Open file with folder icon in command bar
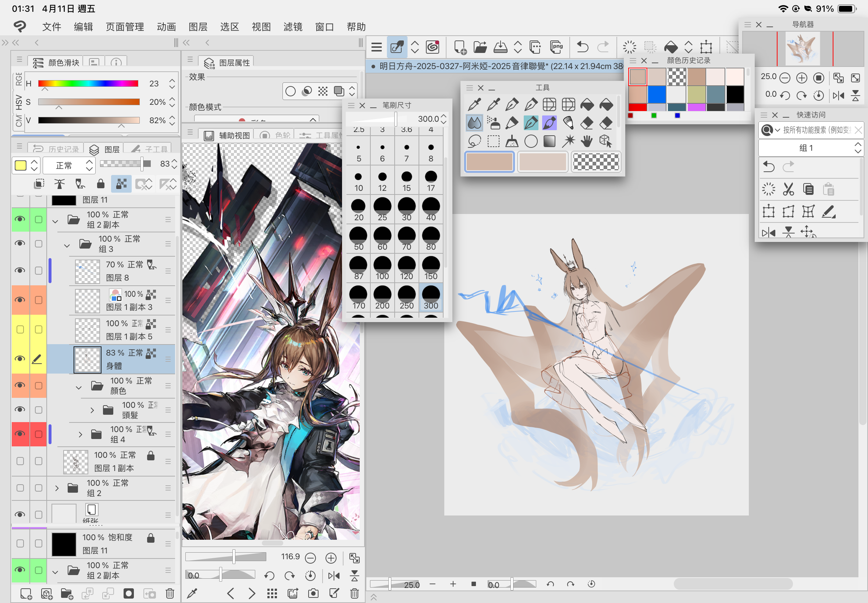The image size is (868, 603). click(x=480, y=47)
